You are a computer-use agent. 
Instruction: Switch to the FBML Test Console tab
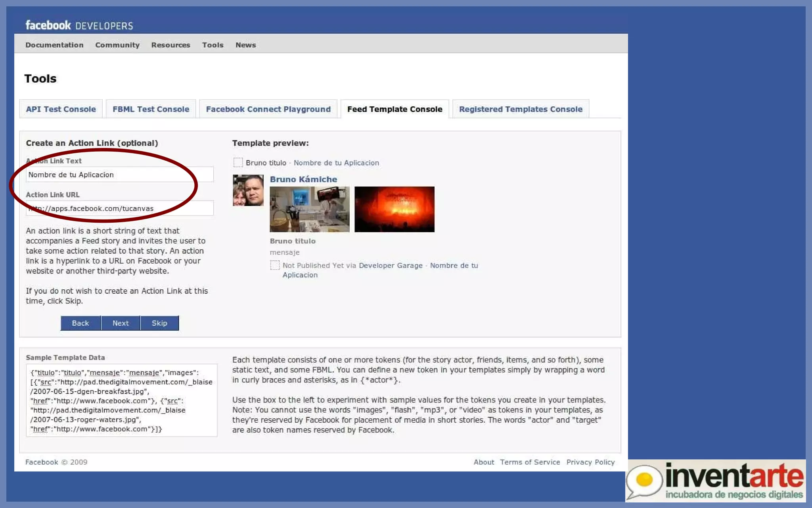(151, 109)
